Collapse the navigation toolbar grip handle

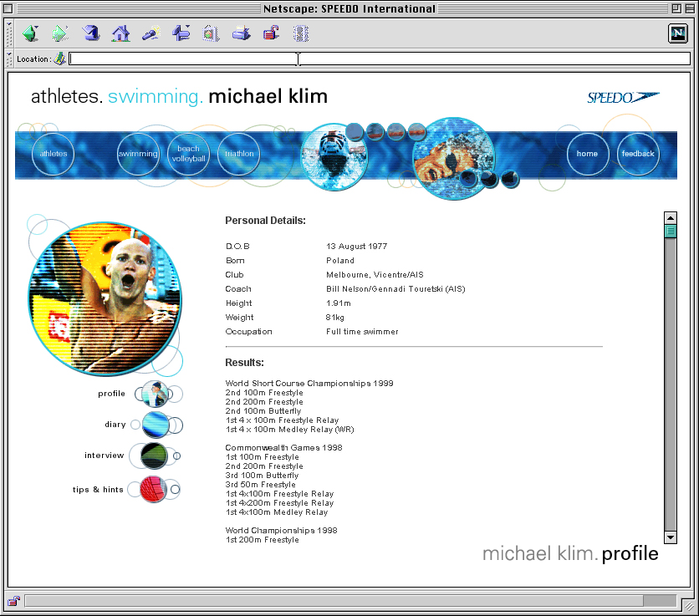coord(9,33)
